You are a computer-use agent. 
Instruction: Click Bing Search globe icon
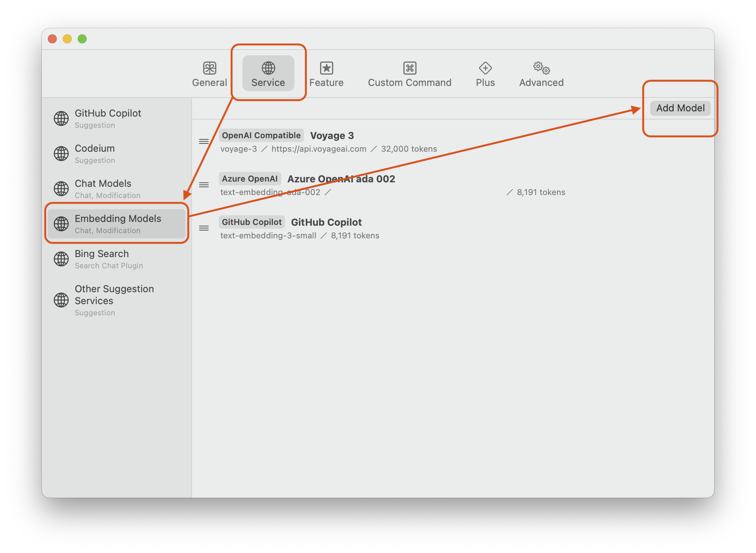point(61,259)
